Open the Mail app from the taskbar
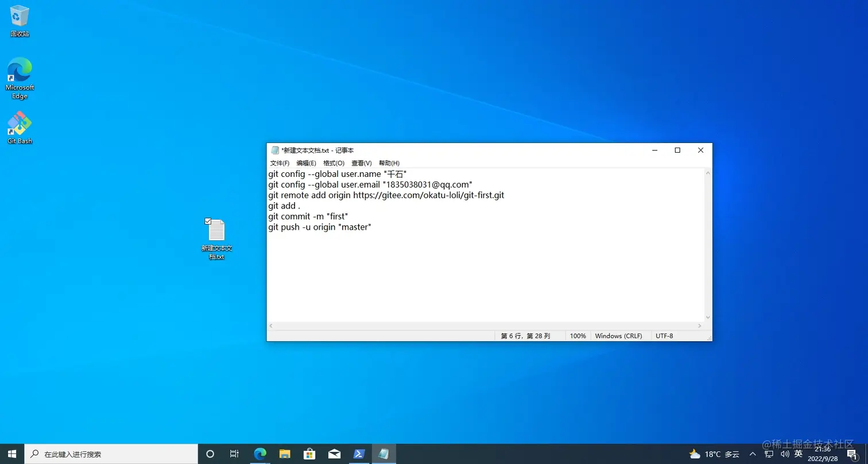 [334, 454]
